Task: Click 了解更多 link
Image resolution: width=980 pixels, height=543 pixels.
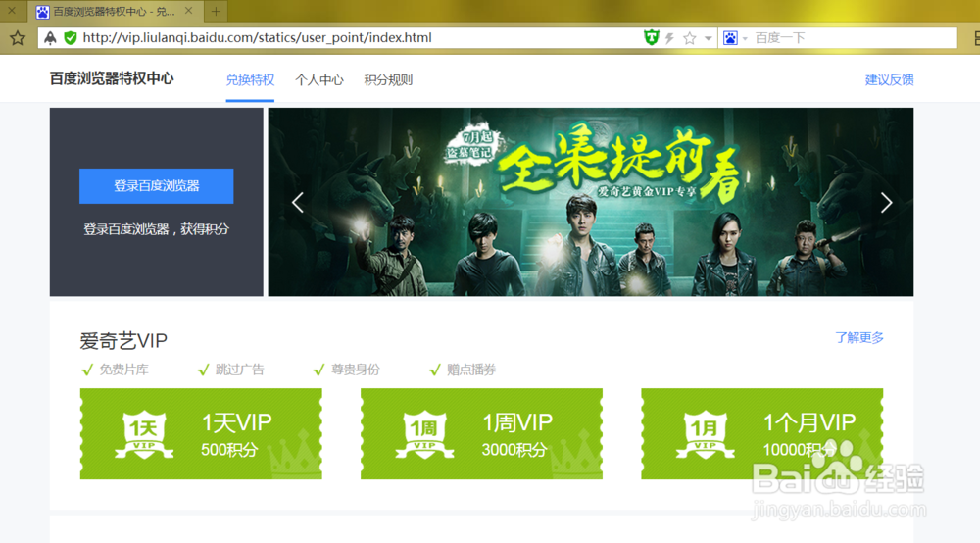Action: 859,338
